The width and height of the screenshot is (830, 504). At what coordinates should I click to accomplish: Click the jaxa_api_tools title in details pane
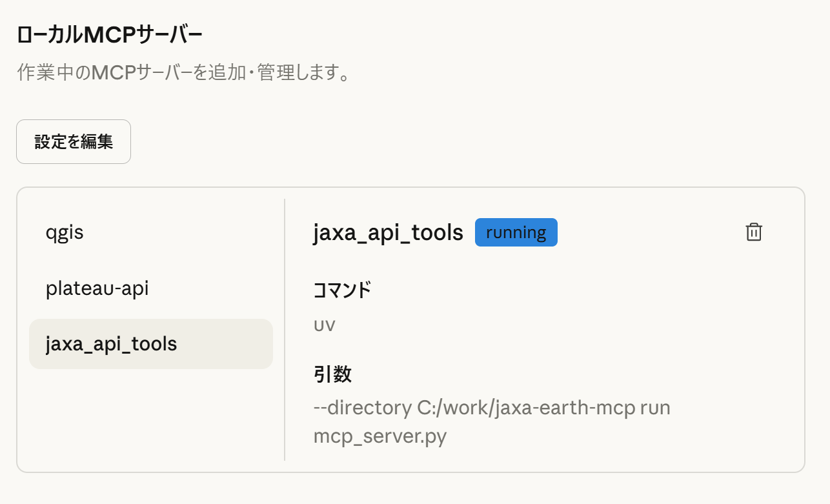tap(388, 232)
